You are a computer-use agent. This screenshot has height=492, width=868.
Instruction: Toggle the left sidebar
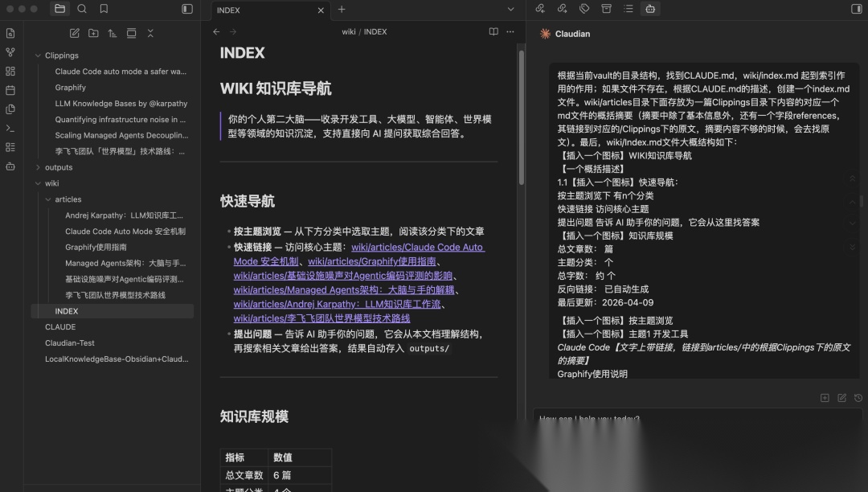[x=187, y=9]
